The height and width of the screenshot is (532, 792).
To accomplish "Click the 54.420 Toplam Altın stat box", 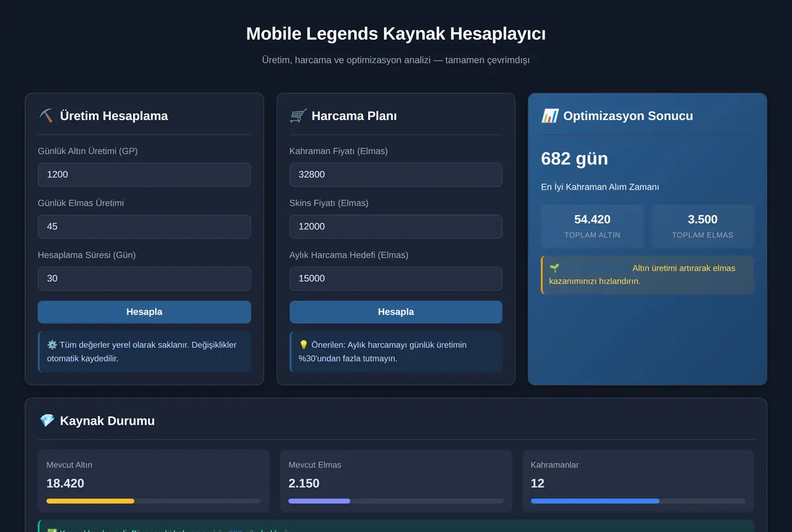I will pyautogui.click(x=593, y=226).
